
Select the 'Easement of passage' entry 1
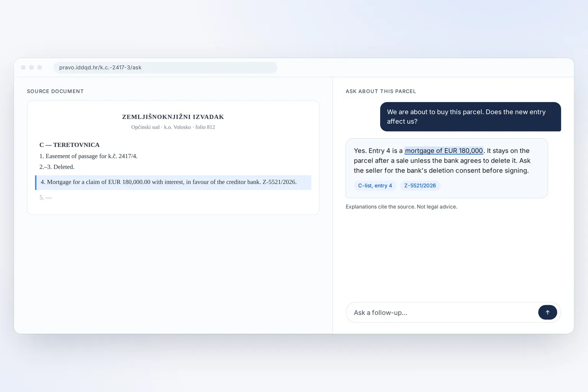point(88,156)
